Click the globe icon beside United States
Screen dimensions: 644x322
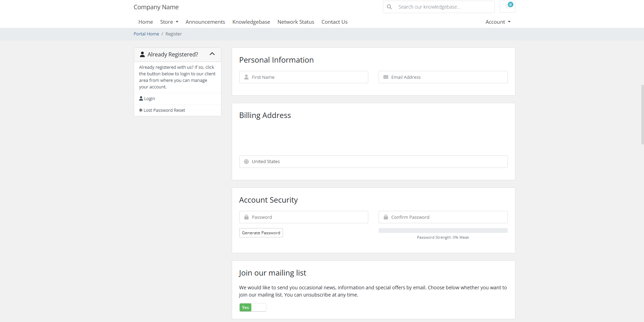(x=246, y=161)
